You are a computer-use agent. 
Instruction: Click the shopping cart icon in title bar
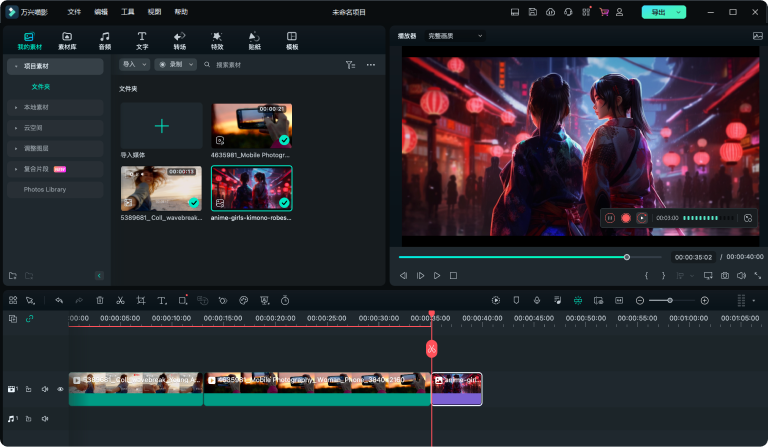pyautogui.click(x=603, y=12)
